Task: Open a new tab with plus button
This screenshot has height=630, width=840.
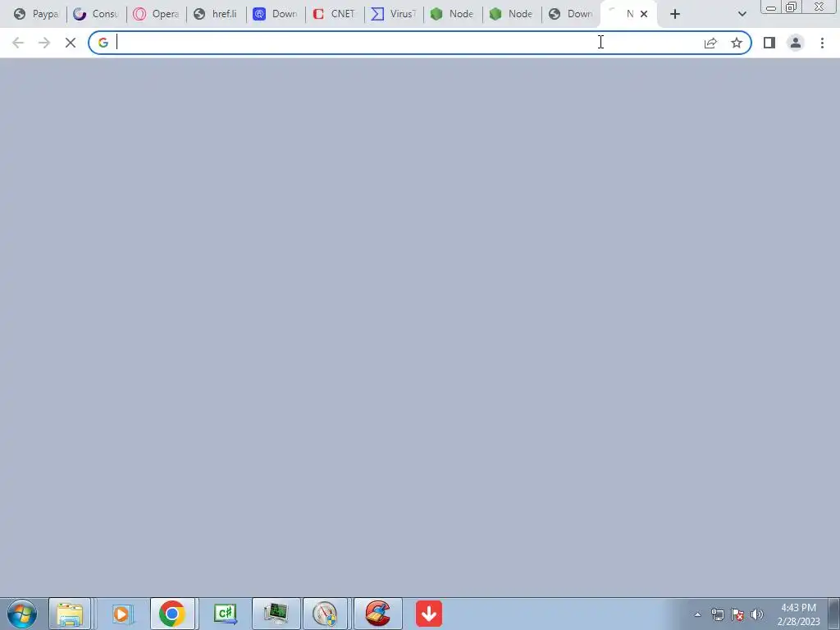Action: coord(675,14)
